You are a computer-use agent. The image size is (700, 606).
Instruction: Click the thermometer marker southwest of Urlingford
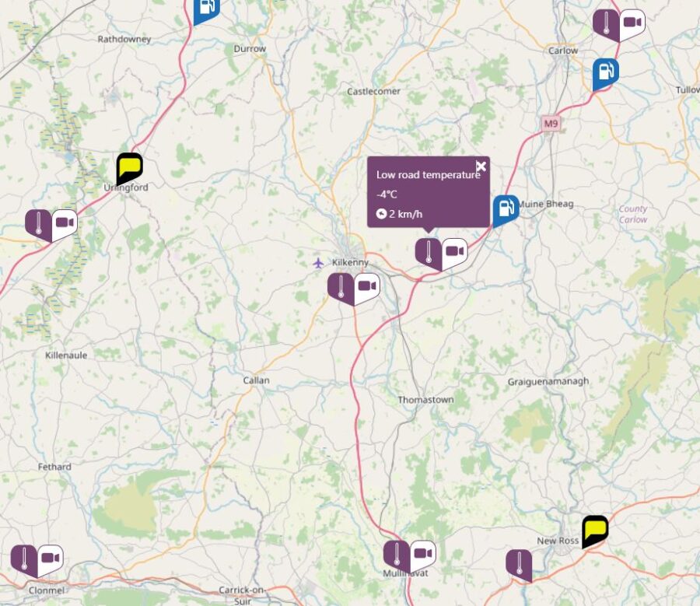click(38, 225)
